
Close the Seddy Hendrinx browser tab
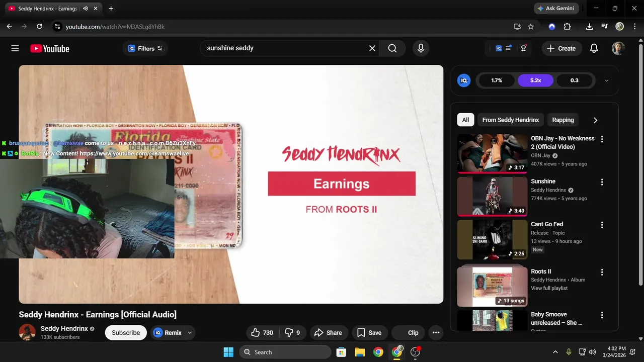[96, 9]
